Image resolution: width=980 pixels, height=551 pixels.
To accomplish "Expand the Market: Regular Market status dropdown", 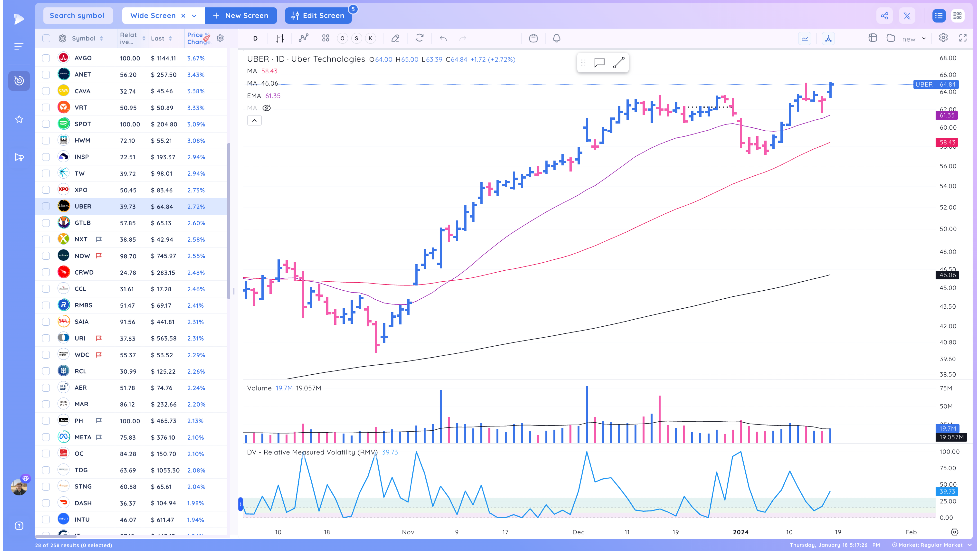I will [x=969, y=545].
